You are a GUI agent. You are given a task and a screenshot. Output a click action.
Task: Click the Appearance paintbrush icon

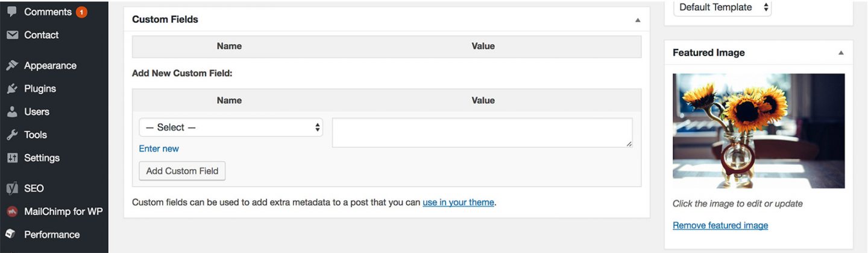pyautogui.click(x=12, y=65)
